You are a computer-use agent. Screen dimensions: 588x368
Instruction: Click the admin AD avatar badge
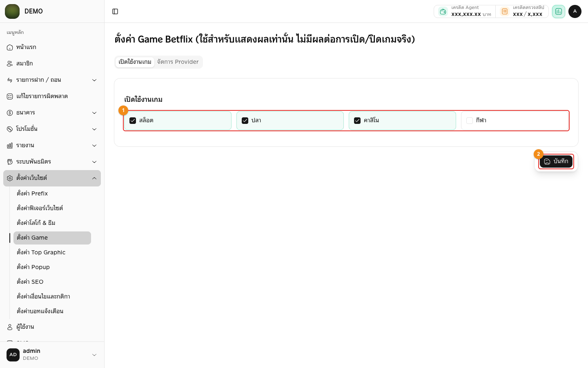[13, 355]
